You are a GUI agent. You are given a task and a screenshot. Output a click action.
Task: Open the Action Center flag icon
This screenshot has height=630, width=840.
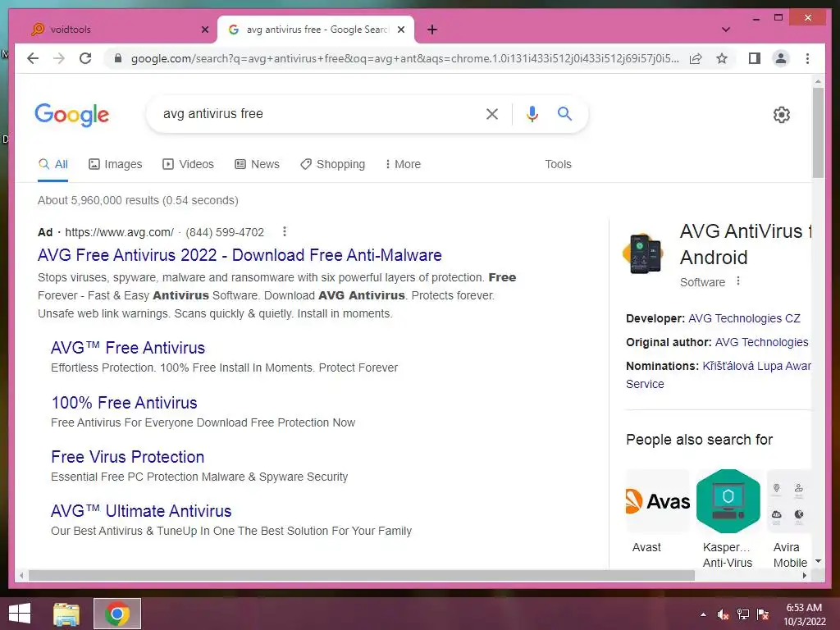[x=762, y=614]
